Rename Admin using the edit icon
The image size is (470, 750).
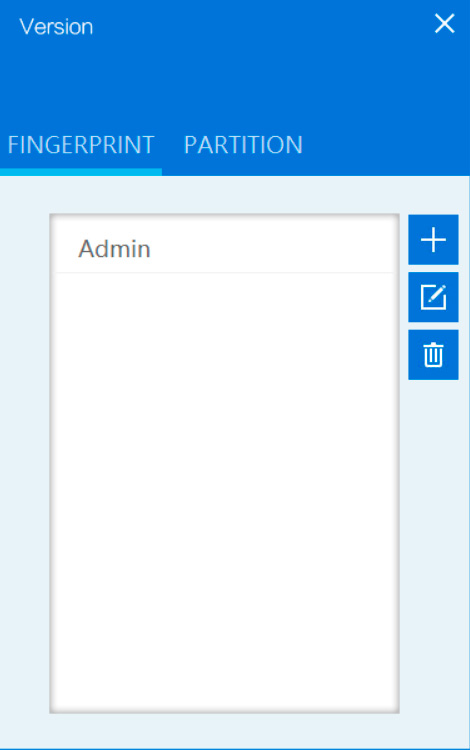coord(433,297)
